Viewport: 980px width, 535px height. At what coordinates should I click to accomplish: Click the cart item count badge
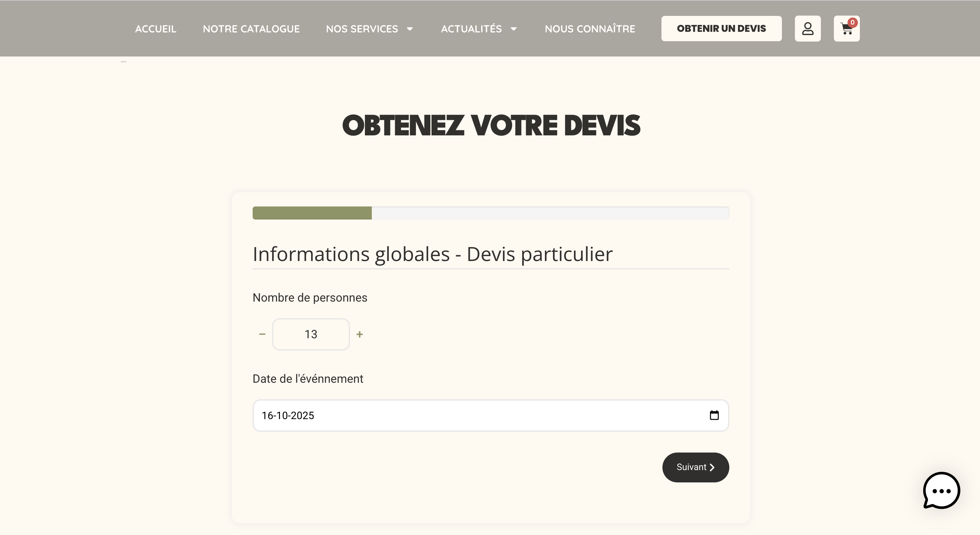point(853,22)
